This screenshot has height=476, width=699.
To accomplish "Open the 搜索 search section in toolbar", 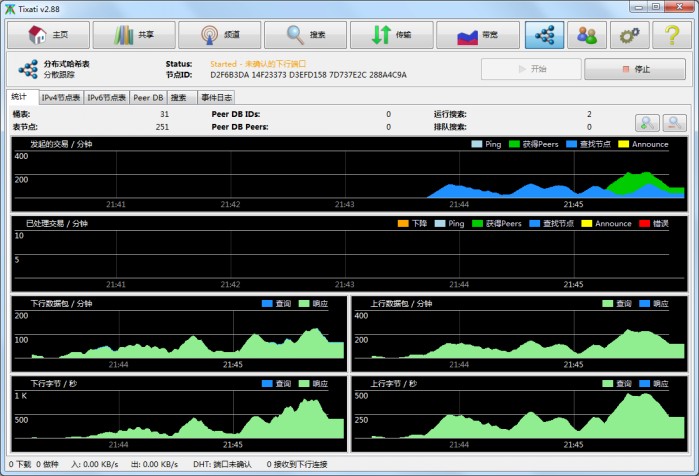I will pyautogui.click(x=305, y=35).
